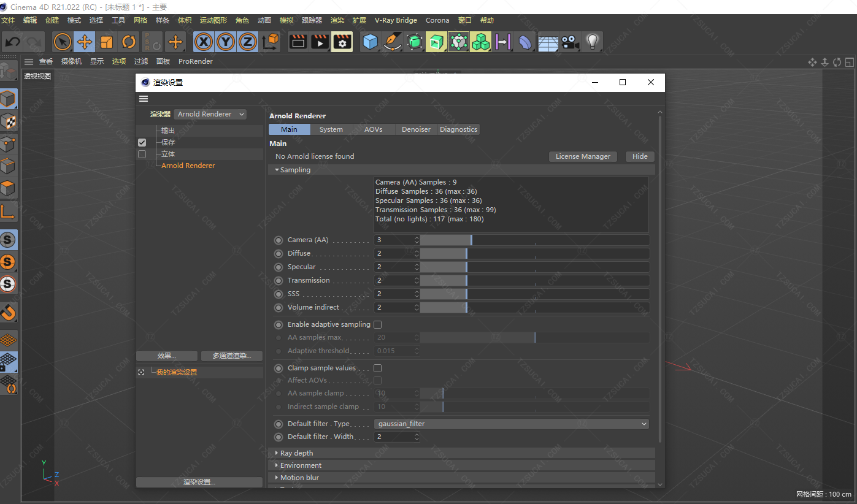Screen dimensions: 857x504
Task: Click the Hide button
Action: coord(640,156)
